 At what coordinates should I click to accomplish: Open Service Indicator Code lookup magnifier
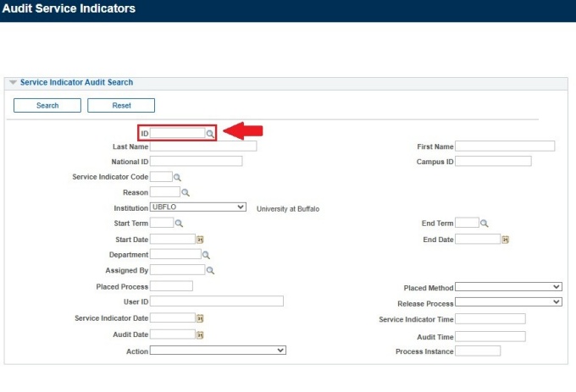(177, 178)
